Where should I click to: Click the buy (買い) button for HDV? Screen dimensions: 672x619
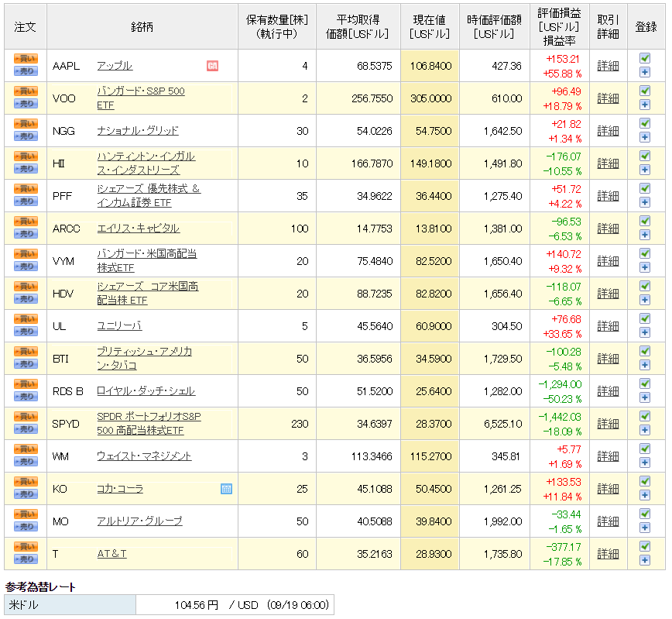(x=26, y=287)
